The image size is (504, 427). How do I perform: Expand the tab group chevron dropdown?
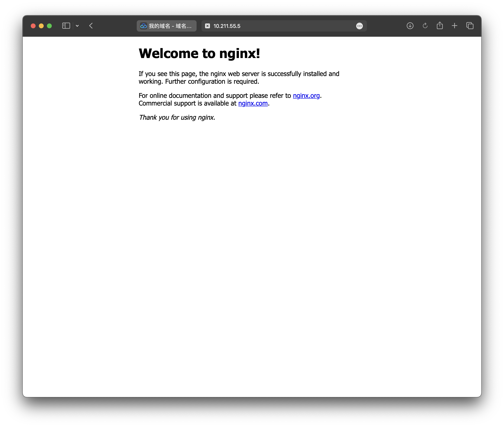[77, 26]
